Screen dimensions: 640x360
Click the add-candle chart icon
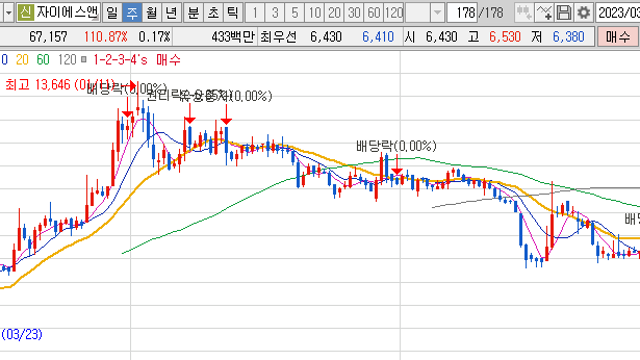point(524,13)
